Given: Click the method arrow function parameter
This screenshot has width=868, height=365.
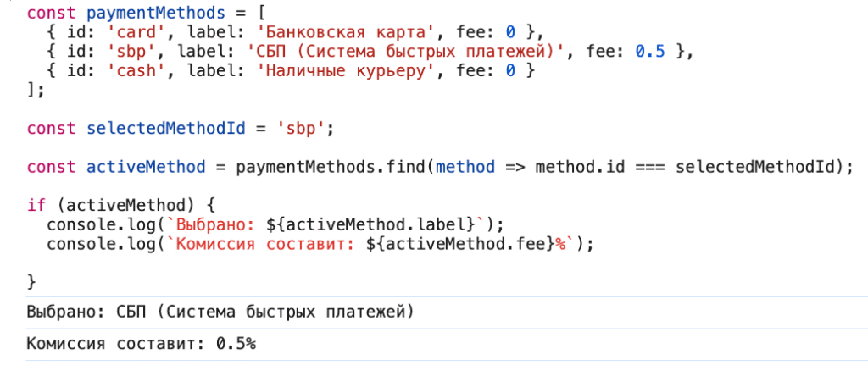Looking at the screenshot, I should (x=465, y=167).
